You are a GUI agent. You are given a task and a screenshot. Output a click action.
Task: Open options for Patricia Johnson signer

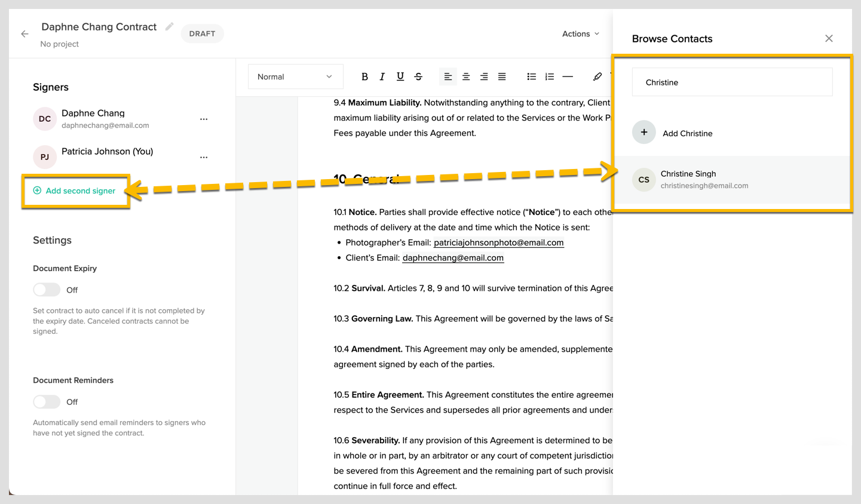tap(204, 157)
